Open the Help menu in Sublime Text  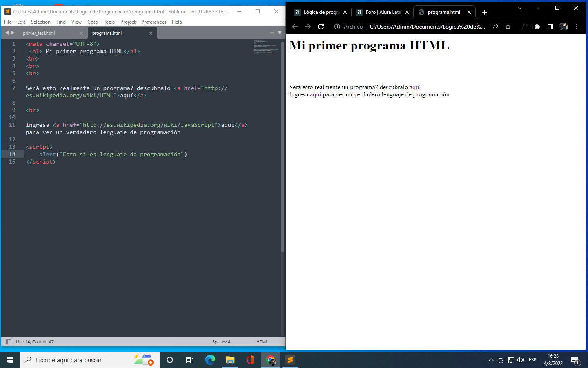177,22
